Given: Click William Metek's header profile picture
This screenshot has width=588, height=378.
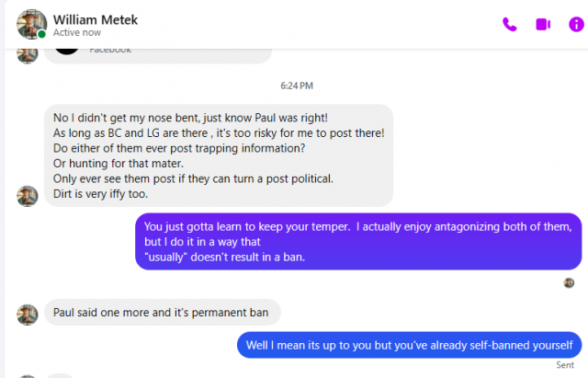Looking at the screenshot, I should pos(31,24).
